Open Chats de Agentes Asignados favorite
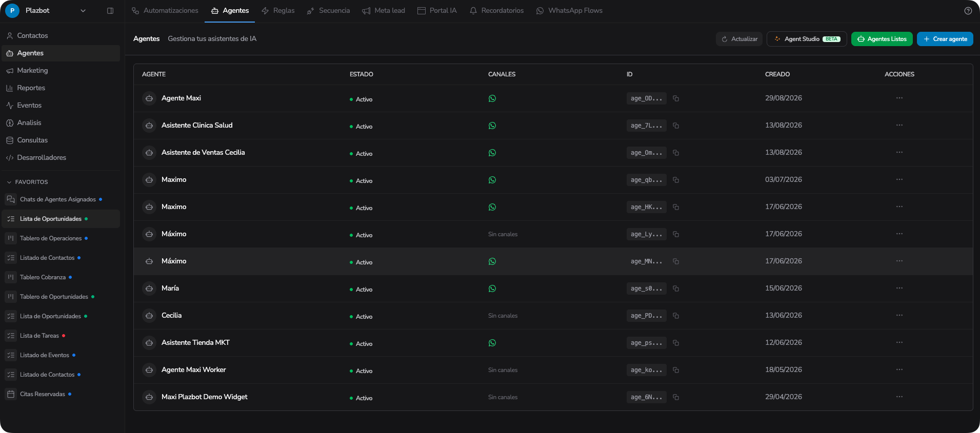The image size is (980, 433). [61, 199]
